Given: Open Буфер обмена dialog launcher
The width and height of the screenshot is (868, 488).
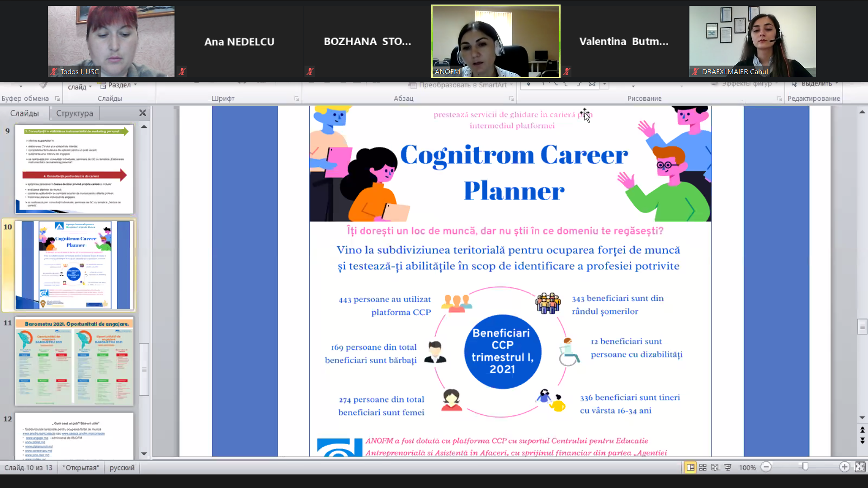Looking at the screenshot, I should click(57, 99).
